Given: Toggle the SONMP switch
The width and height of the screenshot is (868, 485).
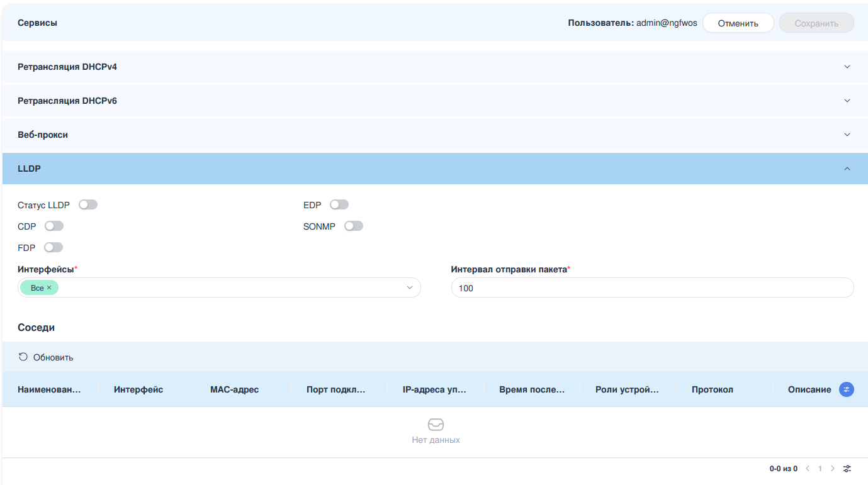Looking at the screenshot, I should tap(354, 226).
